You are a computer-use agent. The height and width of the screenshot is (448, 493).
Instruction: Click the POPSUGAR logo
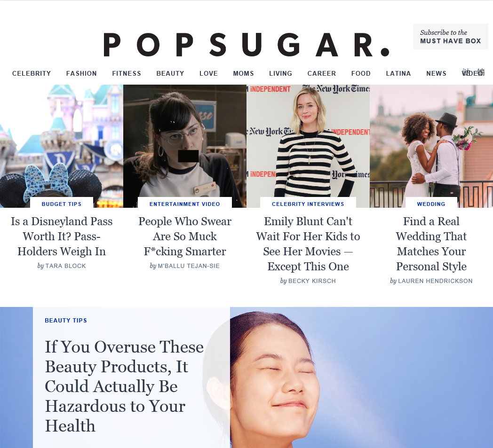point(246,45)
